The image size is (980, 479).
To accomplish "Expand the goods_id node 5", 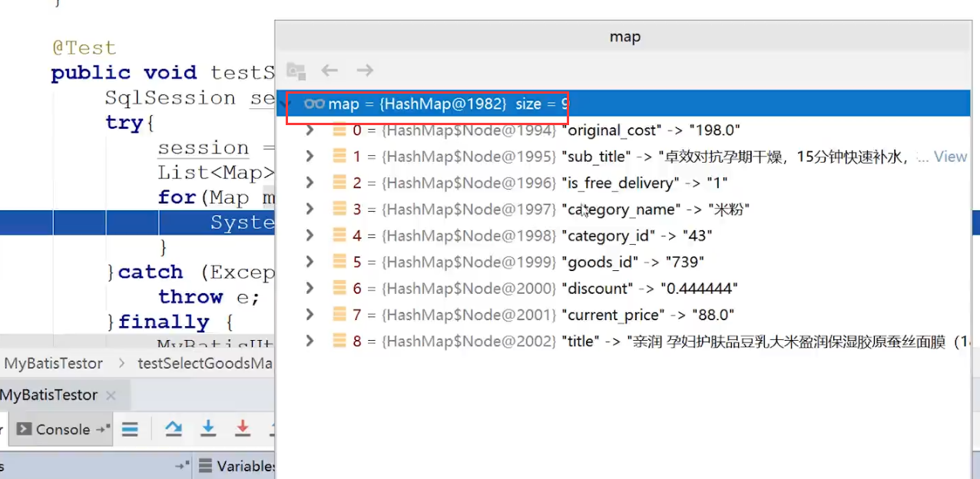I will pyautogui.click(x=310, y=262).
